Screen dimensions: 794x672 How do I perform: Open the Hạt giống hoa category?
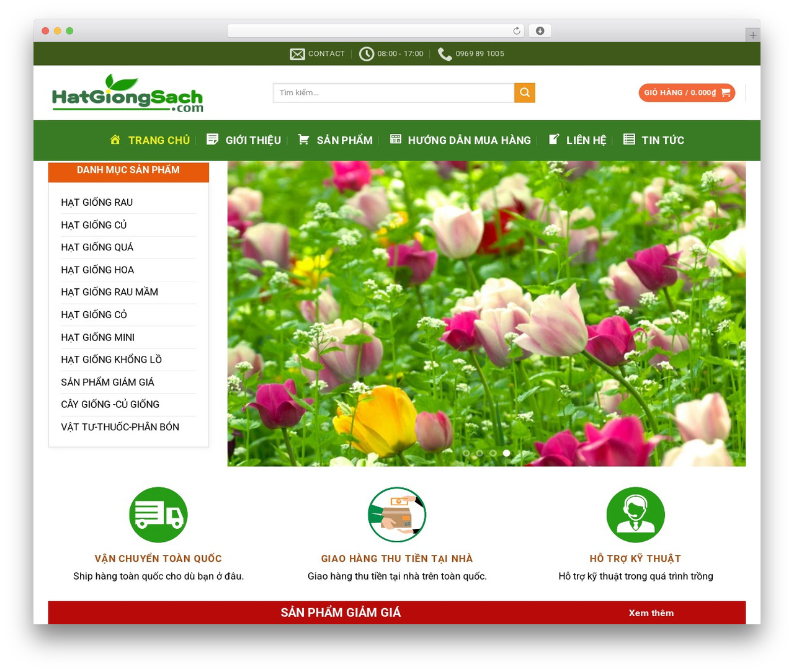(x=97, y=270)
